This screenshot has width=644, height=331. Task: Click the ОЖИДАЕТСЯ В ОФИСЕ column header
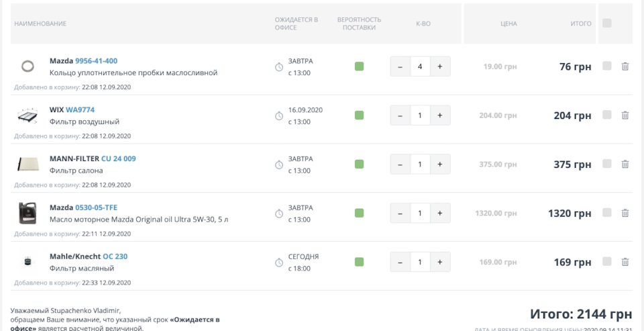(x=297, y=24)
